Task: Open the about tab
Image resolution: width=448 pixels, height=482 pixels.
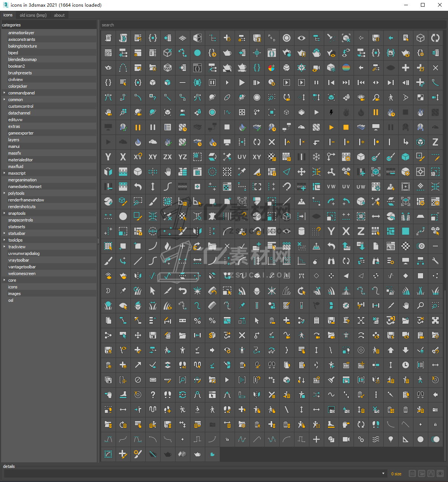Action: (x=59, y=15)
